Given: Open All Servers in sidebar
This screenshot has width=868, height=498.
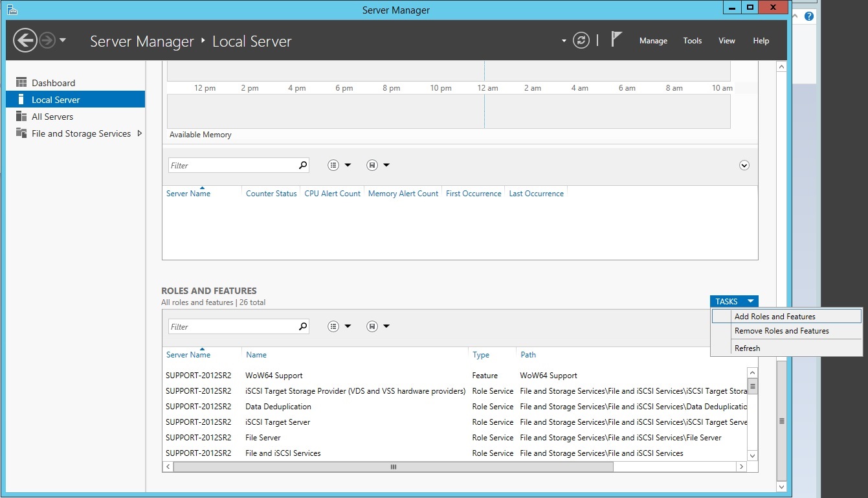Looking at the screenshot, I should coord(52,117).
